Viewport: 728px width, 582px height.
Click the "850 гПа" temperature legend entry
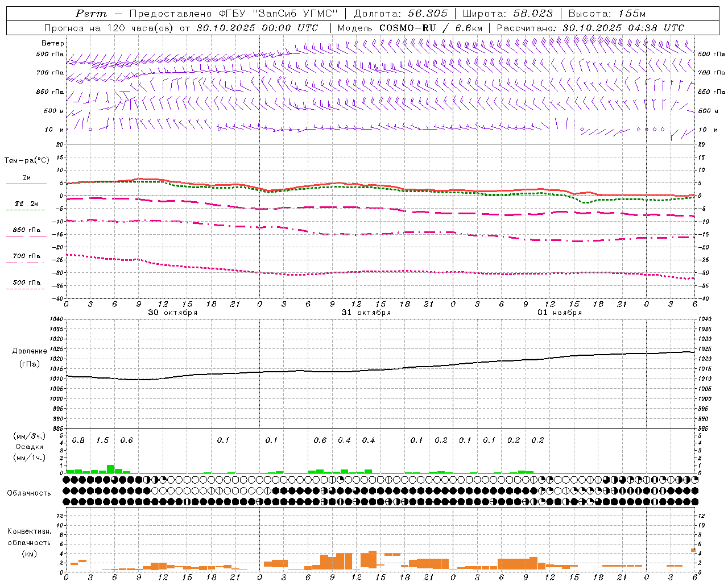pos(26,230)
